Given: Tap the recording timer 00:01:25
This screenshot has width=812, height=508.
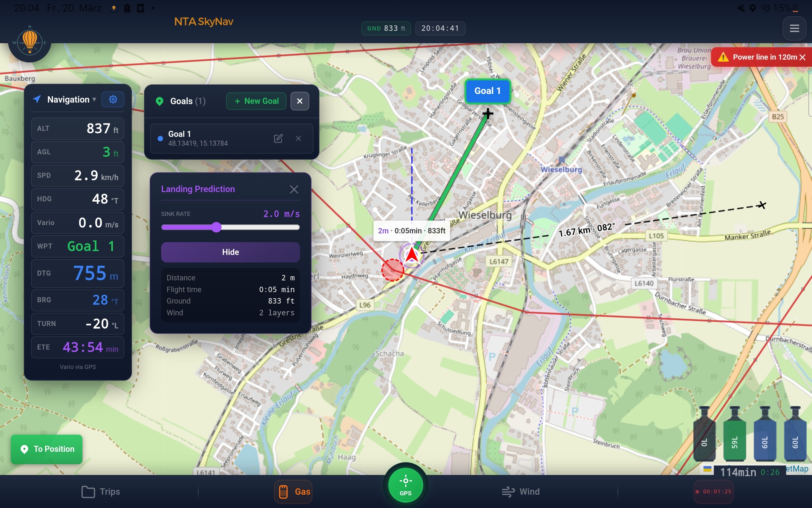Looking at the screenshot, I should (713, 492).
